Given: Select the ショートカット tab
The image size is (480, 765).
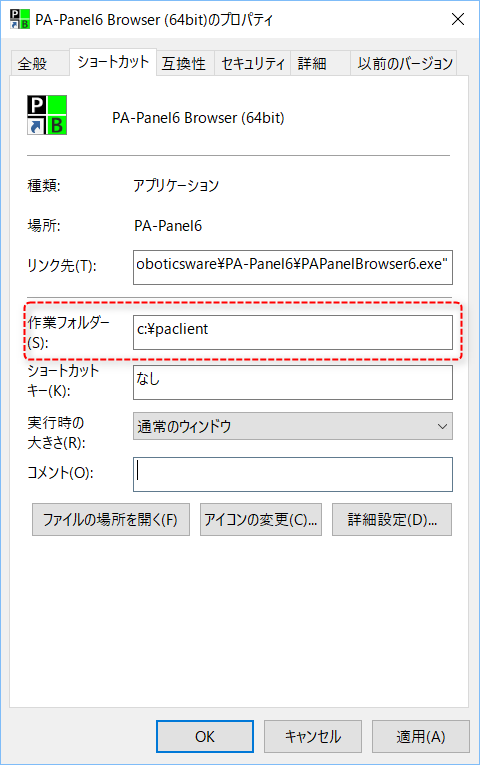Looking at the screenshot, I should point(113,62).
